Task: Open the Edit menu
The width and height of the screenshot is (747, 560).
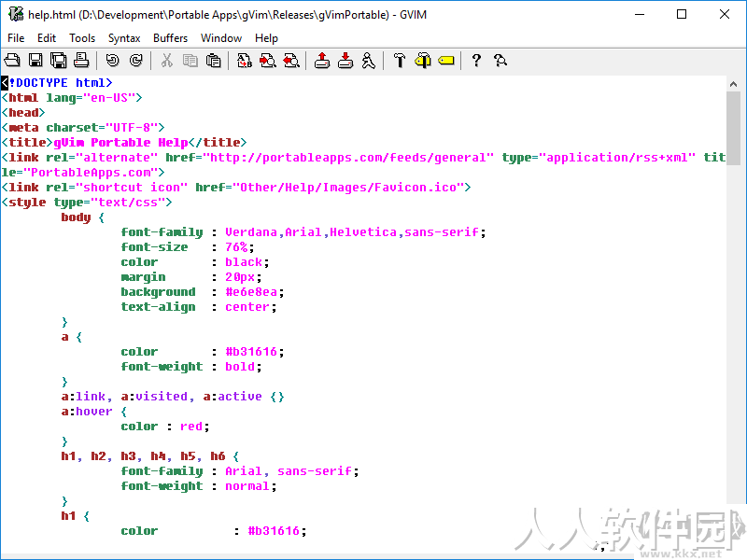Action: pyautogui.click(x=47, y=38)
